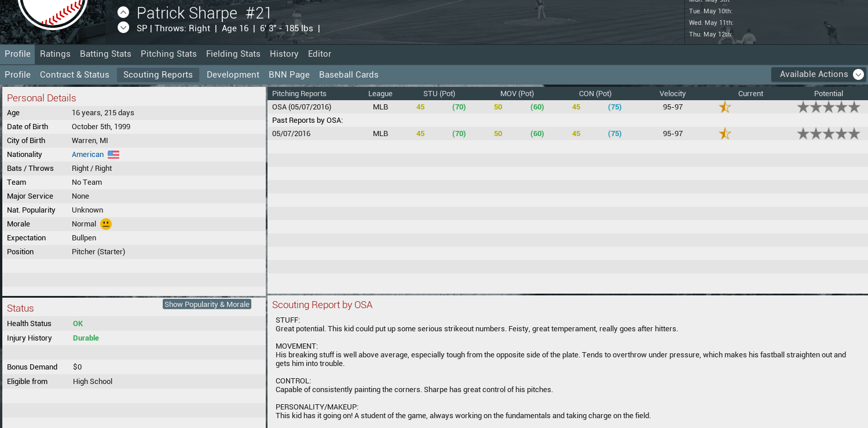Click the 'Right / Right' bats/throws value
This screenshot has width=868, height=428.
(92, 169)
